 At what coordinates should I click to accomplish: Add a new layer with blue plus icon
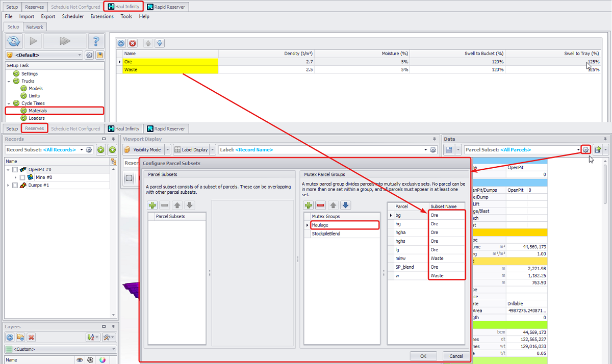click(x=10, y=337)
